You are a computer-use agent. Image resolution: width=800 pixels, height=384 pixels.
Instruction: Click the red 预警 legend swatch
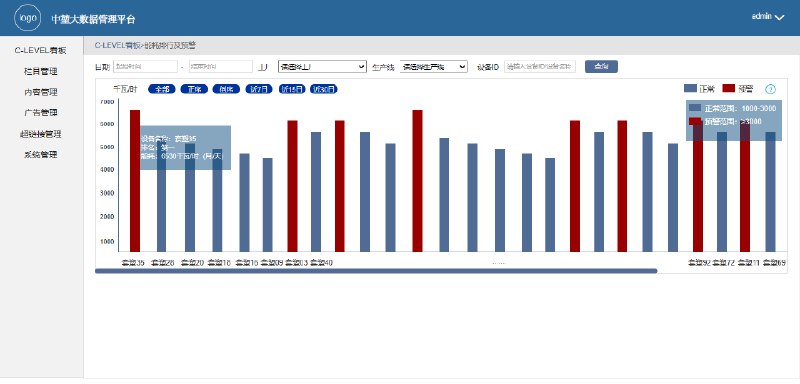(x=729, y=88)
